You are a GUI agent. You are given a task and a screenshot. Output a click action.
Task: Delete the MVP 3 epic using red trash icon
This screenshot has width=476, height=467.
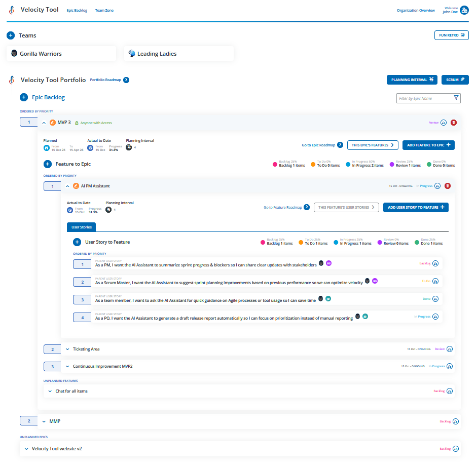(454, 123)
